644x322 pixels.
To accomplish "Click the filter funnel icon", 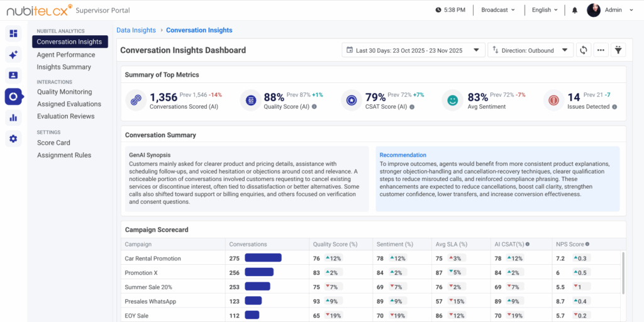I will tap(618, 50).
